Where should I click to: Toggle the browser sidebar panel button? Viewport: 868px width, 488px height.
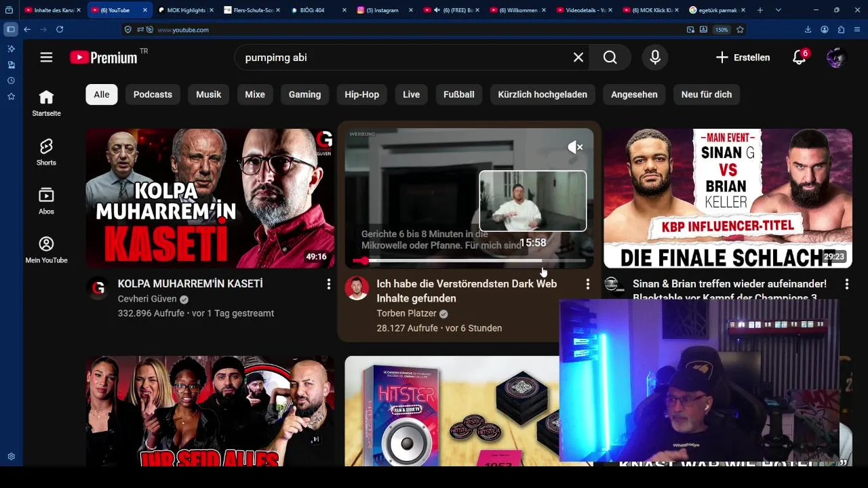(x=10, y=29)
